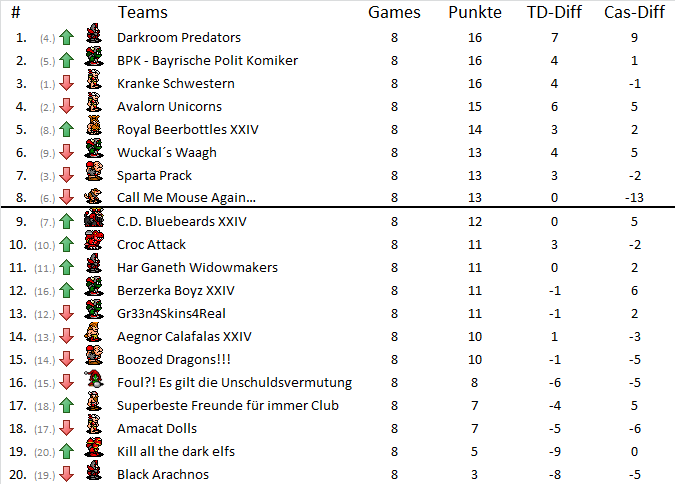Click the red down arrow beside Kranke Schwestern
The width and height of the screenshot is (675, 484).
[x=66, y=83]
